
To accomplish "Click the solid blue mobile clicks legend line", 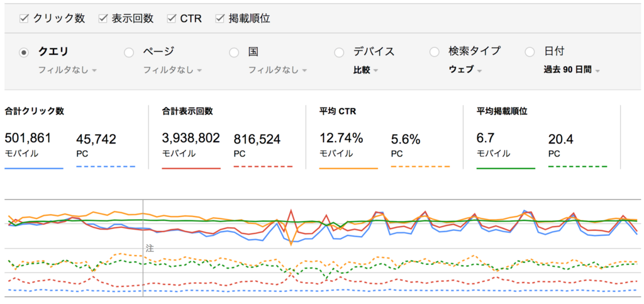I will click(34, 169).
